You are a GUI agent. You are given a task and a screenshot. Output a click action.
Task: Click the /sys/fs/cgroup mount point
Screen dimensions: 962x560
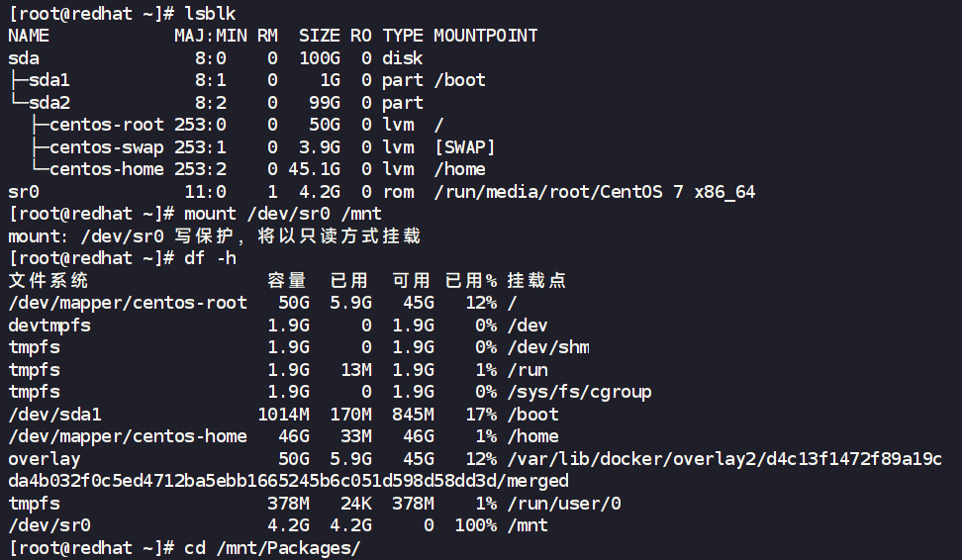[x=579, y=392]
